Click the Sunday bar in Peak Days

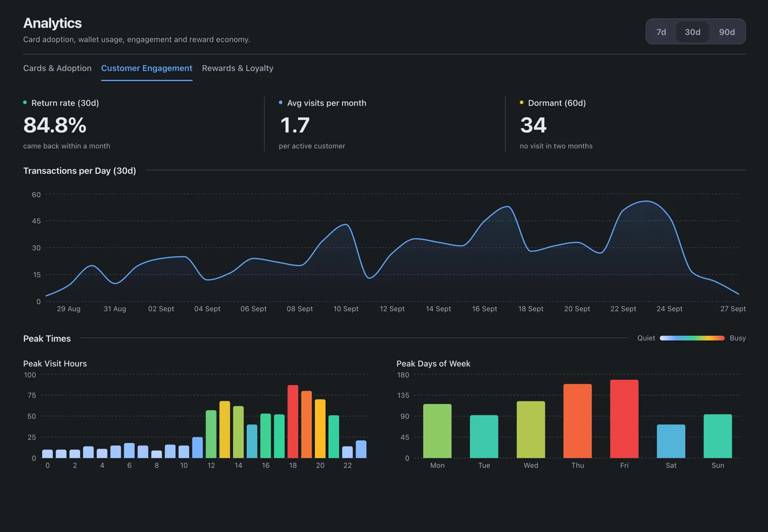tap(718, 436)
